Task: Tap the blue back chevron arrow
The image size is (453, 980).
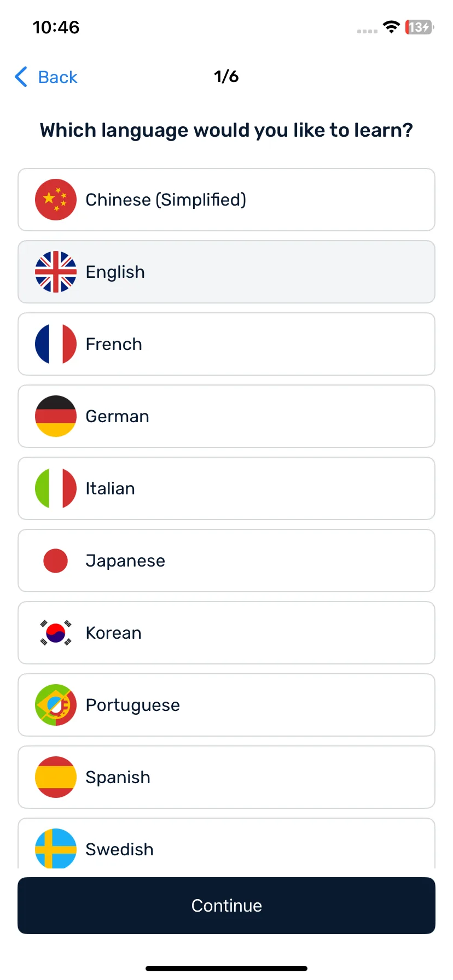Action: (21, 77)
